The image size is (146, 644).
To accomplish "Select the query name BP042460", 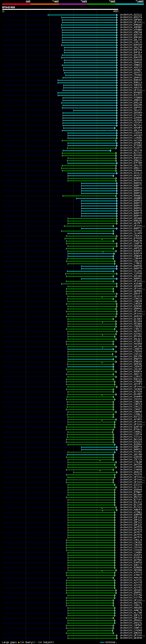I will point(8,8).
